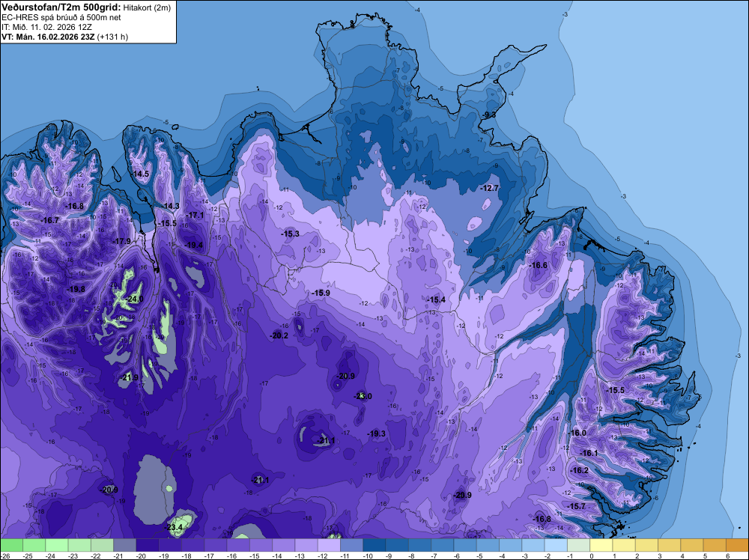The image size is (749, 560).
Task: Click the -15.9 temperature label
Action: [321, 293]
